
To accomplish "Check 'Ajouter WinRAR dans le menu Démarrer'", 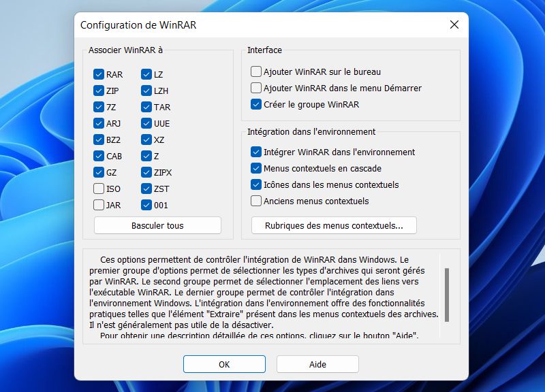I will coord(255,88).
